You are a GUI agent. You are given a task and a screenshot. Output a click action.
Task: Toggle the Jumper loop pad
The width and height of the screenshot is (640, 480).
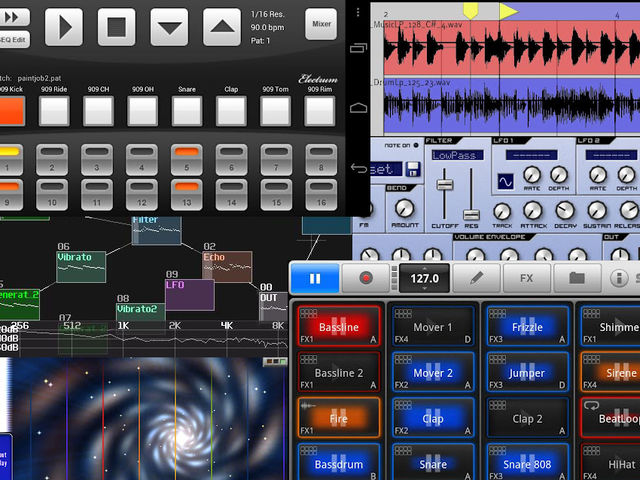click(527, 371)
